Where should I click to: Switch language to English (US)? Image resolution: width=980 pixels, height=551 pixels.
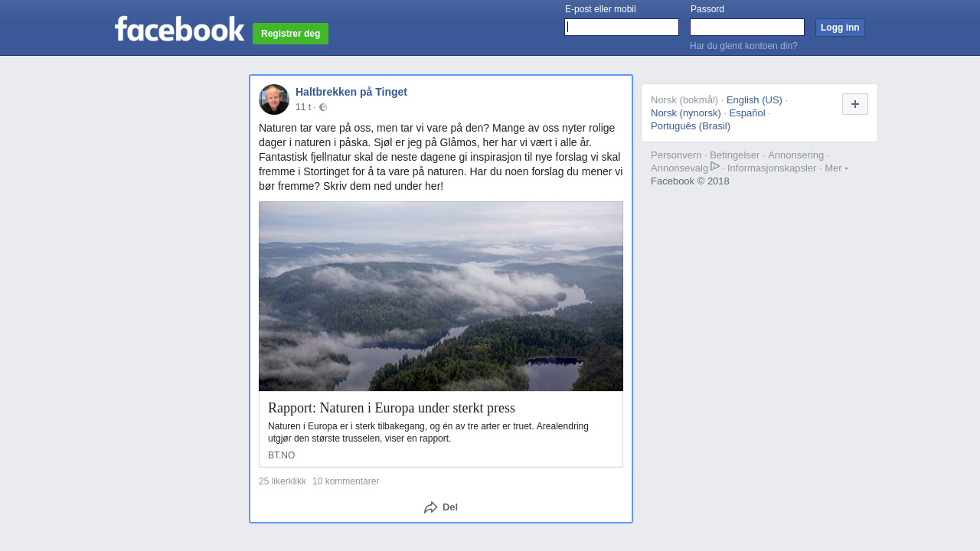pyautogui.click(x=754, y=100)
